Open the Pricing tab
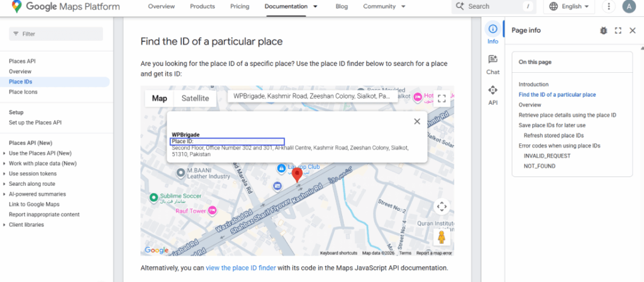 click(x=240, y=6)
